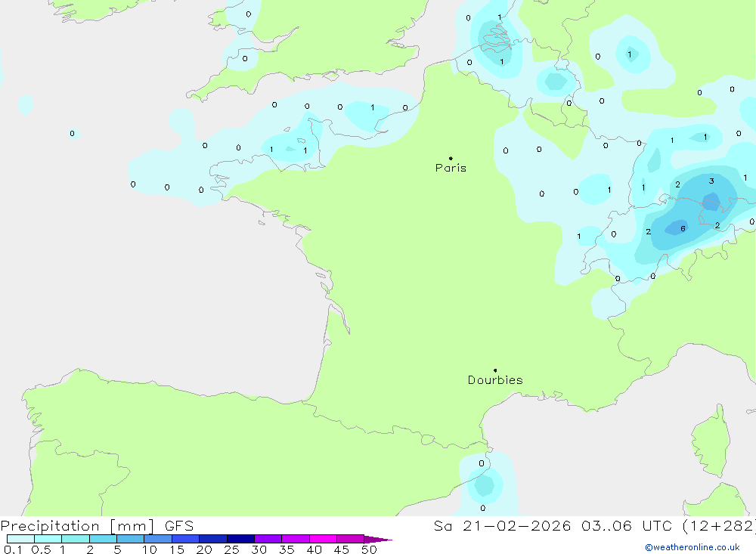The width and height of the screenshot is (756, 554).
Task: Click the Dourbies city label
Action: 495,380
